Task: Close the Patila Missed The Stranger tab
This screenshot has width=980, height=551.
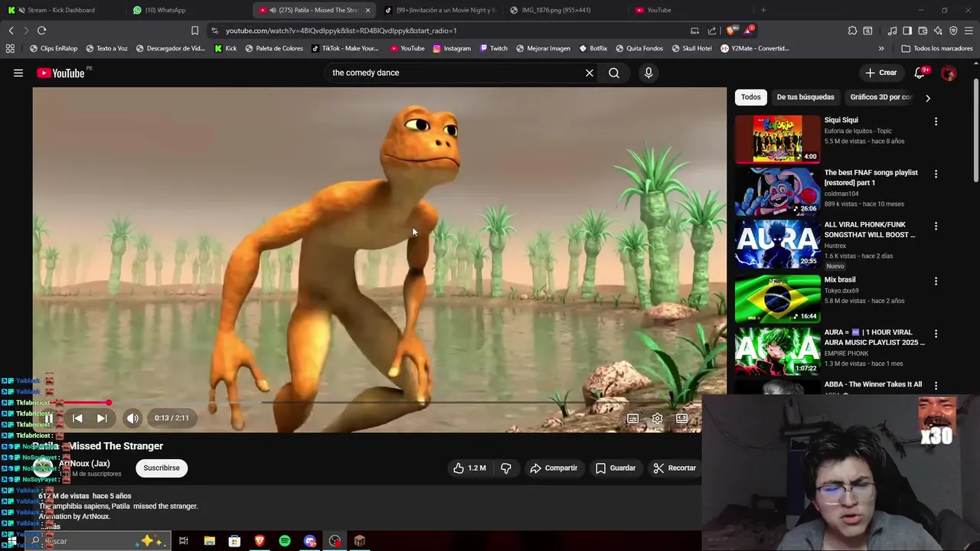Action: click(367, 10)
